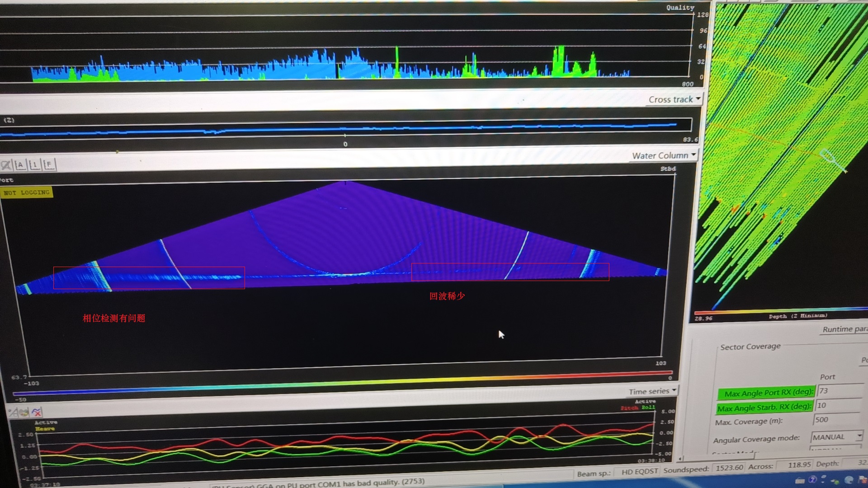Open the Angular Coverage mode MANUAL dropdown

[837, 437]
